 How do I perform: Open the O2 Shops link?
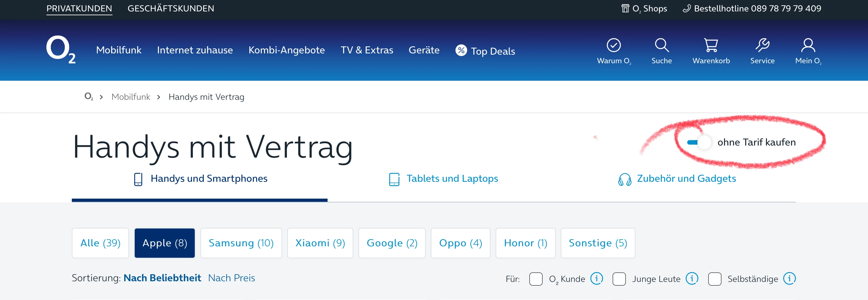coord(644,9)
